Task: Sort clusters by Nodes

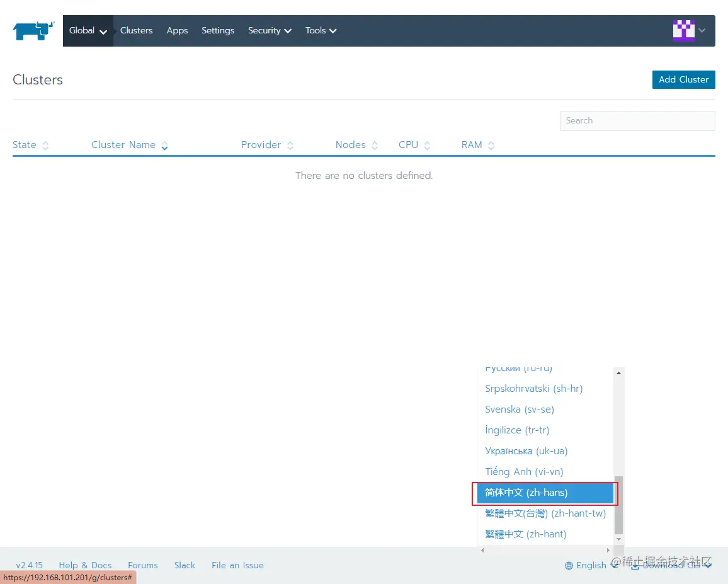Action: click(356, 145)
